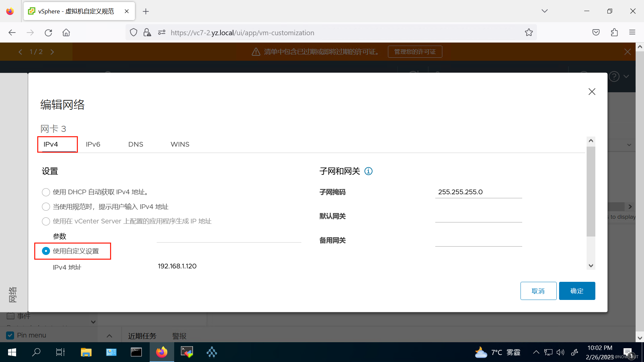Viewport: 644px width, 362px height.
Task: Open the 警报 alarms tab
Action: (179, 336)
